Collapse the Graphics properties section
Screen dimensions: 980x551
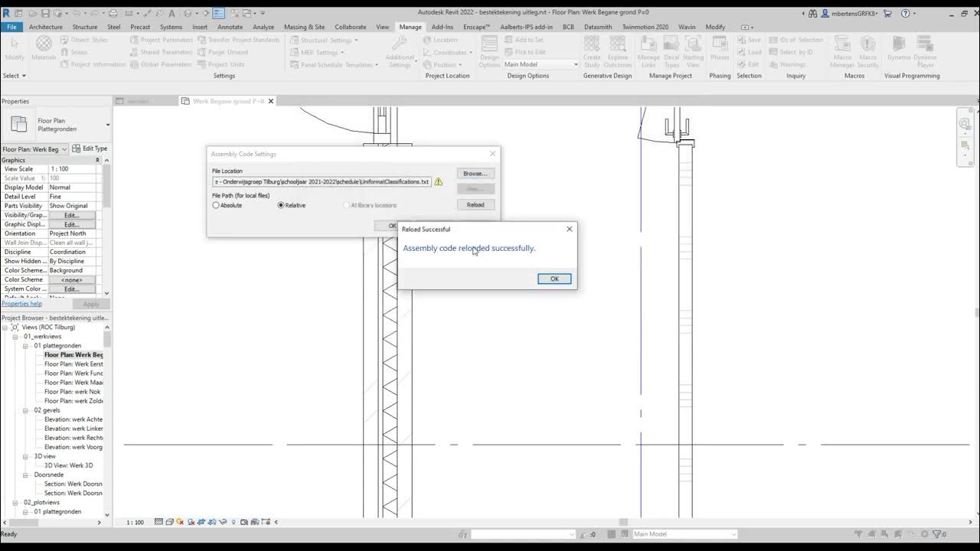[x=97, y=160]
